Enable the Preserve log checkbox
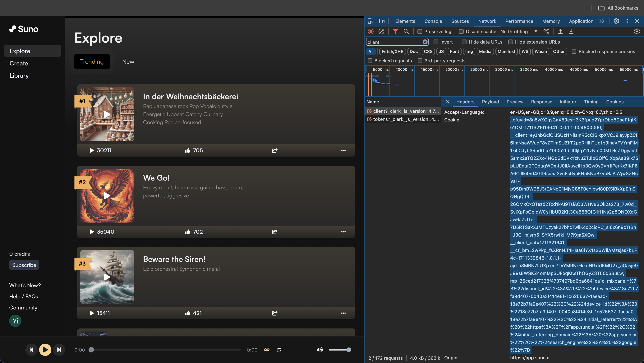Viewport: 644px width, 363px height. coord(420,31)
